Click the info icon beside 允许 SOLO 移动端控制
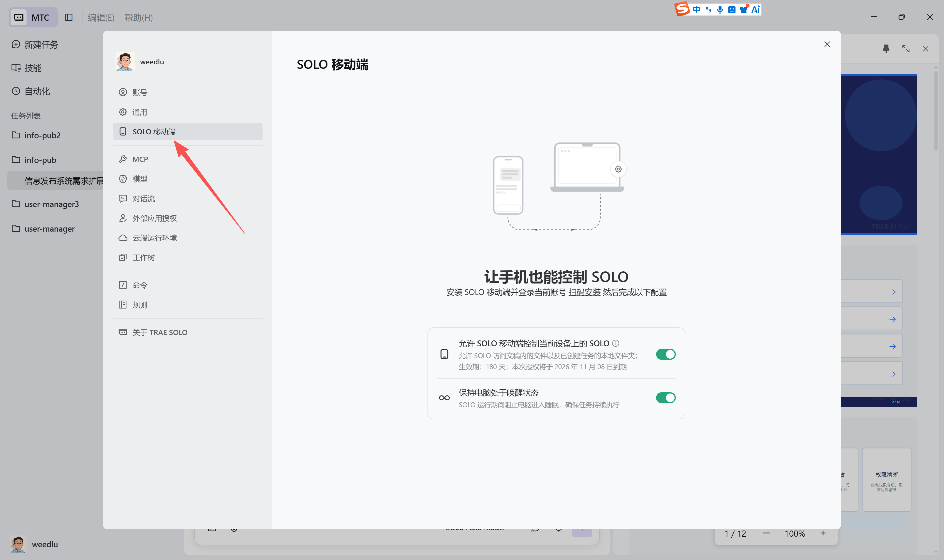Viewport: 944px width, 560px height. pos(616,343)
